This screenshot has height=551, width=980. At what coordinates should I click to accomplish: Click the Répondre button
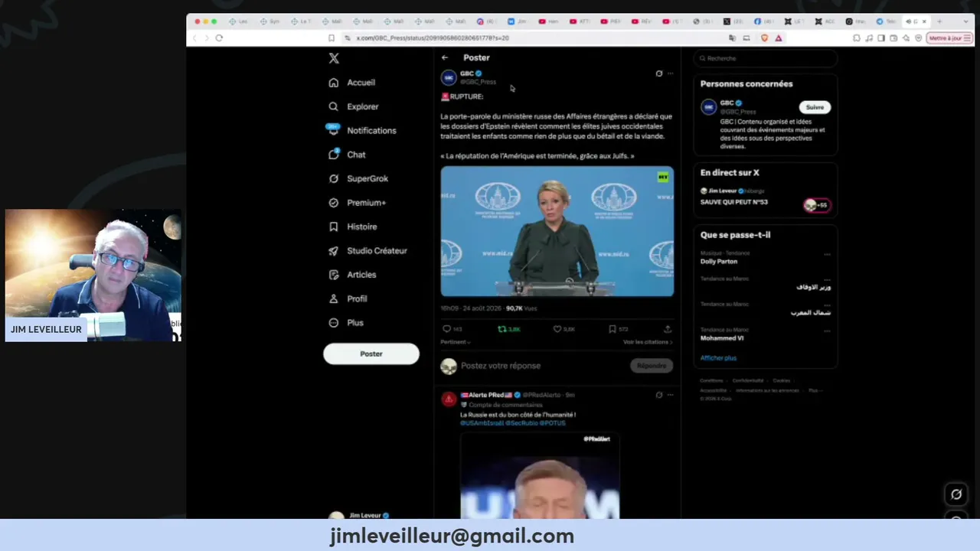pos(652,366)
